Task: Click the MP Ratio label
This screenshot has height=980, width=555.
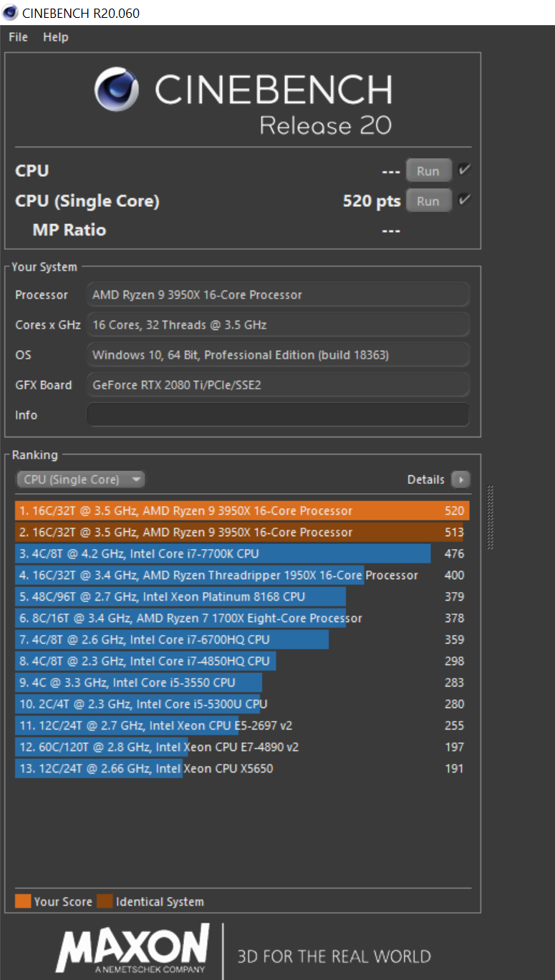Action: coord(69,230)
